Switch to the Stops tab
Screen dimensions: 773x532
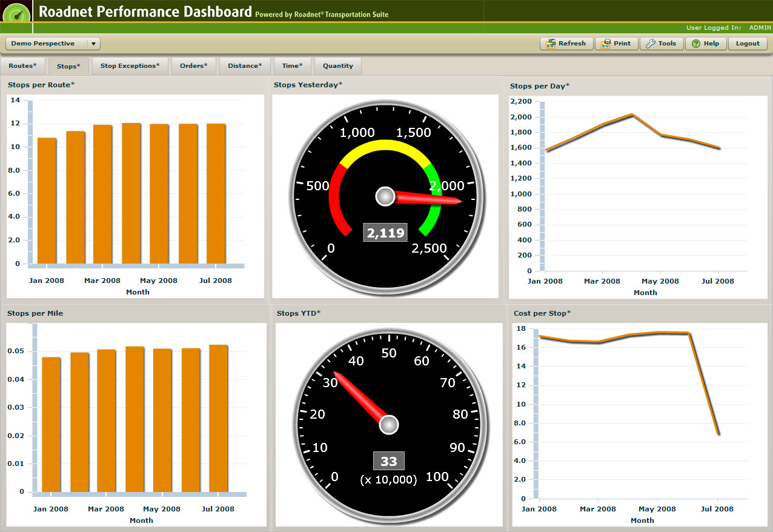[68, 65]
